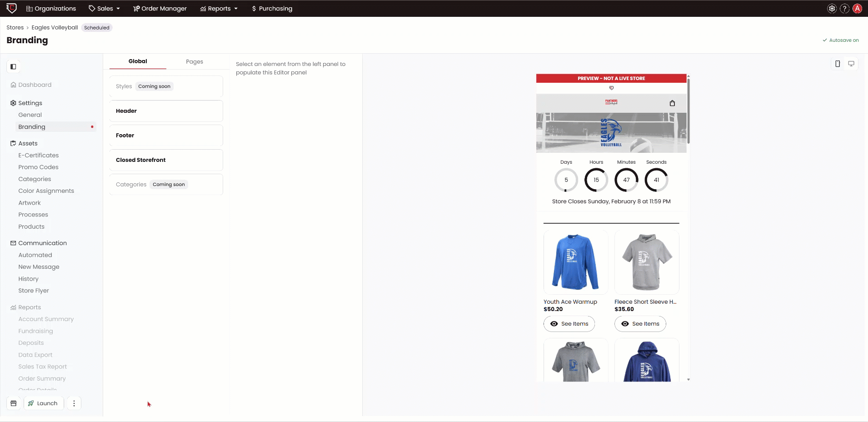
Task: Open the help question-mark icon
Action: coord(844,8)
